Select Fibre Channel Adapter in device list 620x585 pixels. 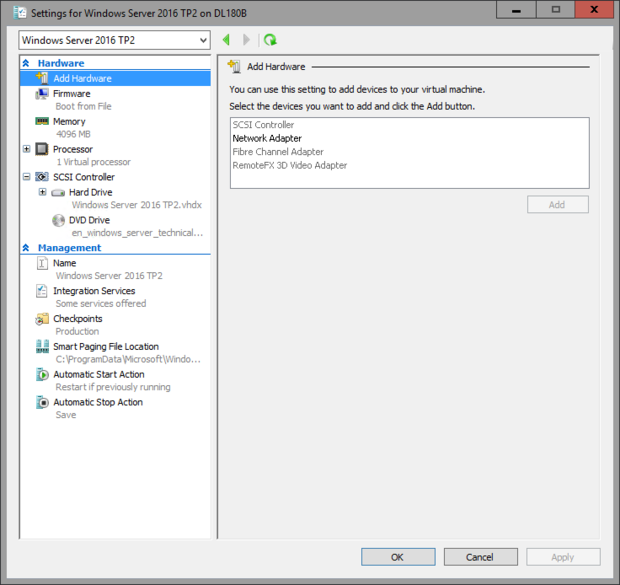(x=278, y=151)
